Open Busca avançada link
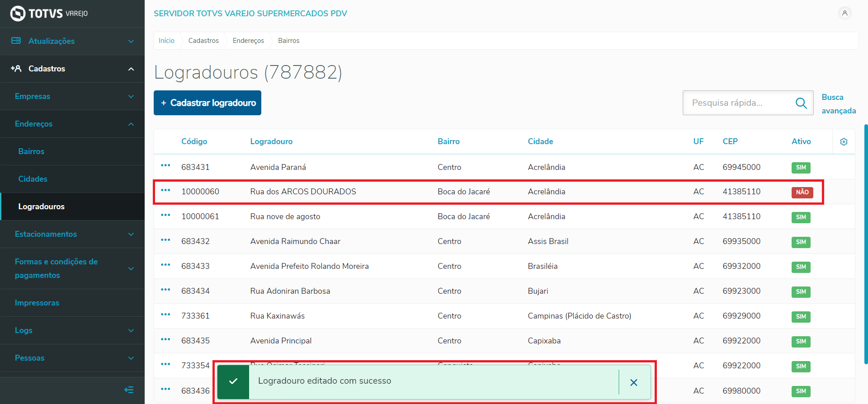Screen dimensions: 868x404 point(838,104)
